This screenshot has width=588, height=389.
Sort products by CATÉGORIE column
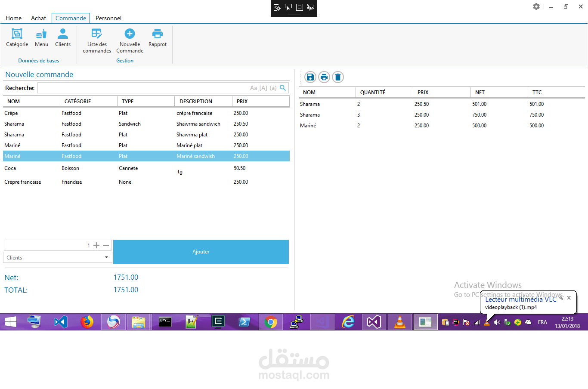[x=89, y=101]
